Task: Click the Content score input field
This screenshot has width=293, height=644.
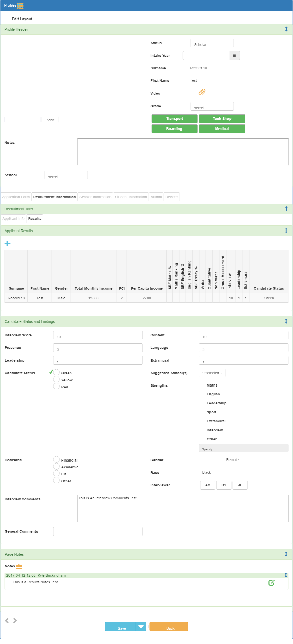Action: point(244,335)
